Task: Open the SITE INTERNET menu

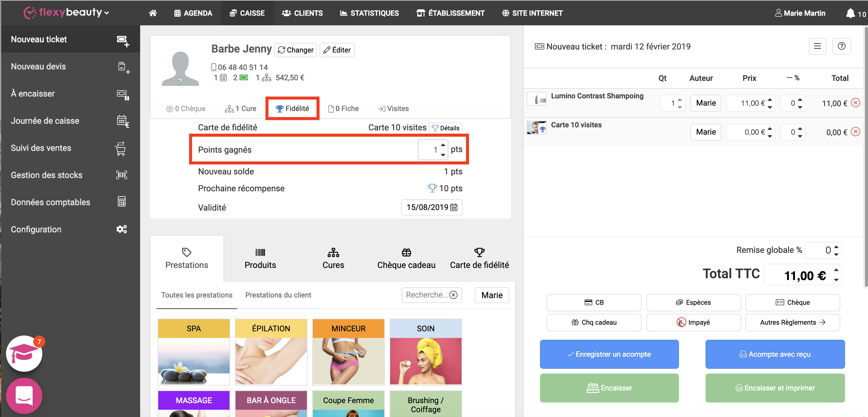Action: click(x=532, y=13)
